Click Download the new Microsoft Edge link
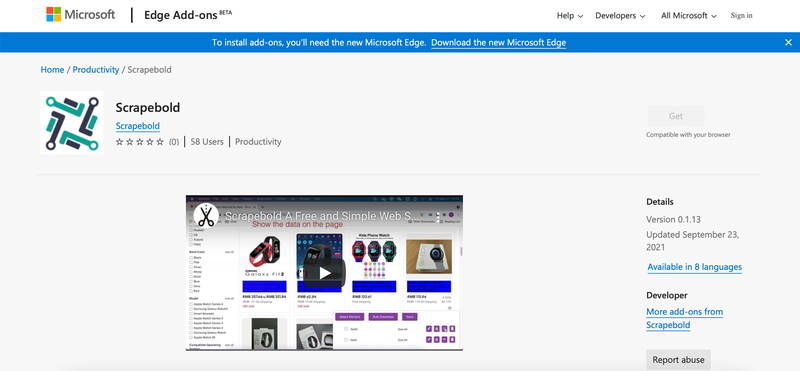Viewport: 800px width, 371px height. pos(498,43)
